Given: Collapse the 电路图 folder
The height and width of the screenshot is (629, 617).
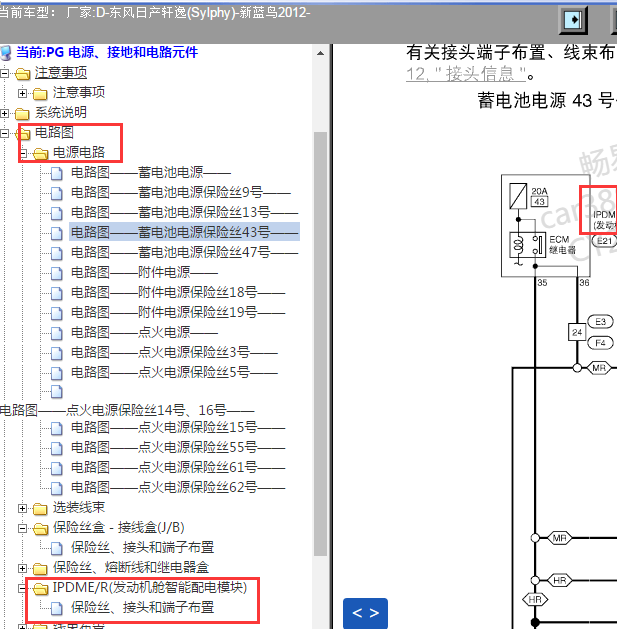Looking at the screenshot, I should 4,134.
